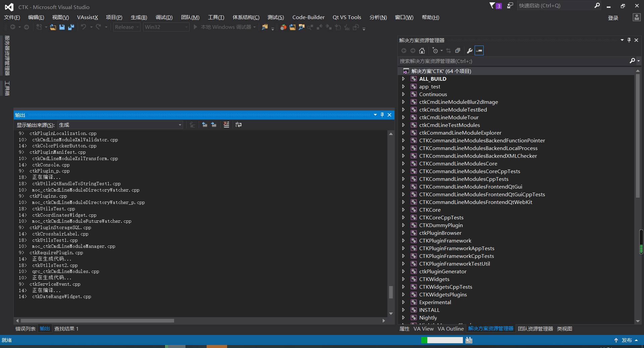Open the Release configuration dropdown
This screenshot has height=348, width=644.
[127, 27]
